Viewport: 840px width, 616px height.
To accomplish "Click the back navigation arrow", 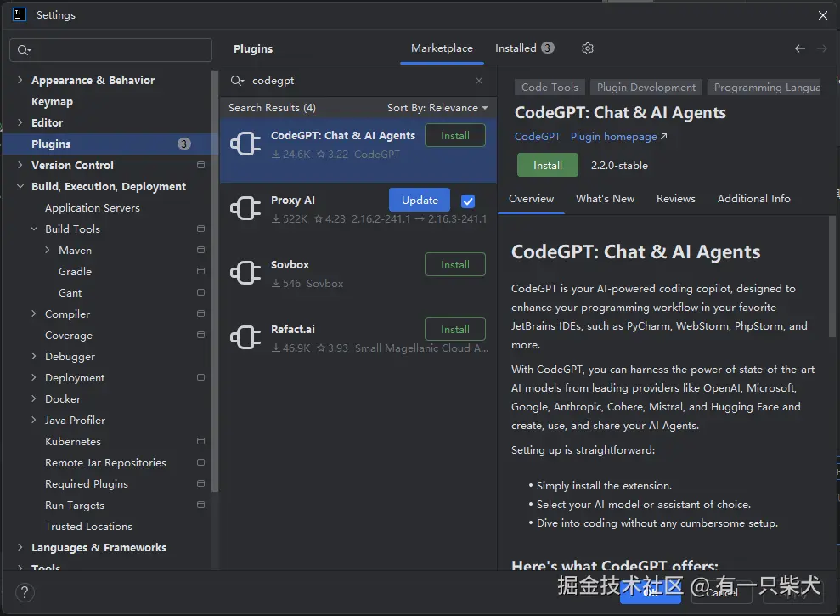I will click(800, 48).
